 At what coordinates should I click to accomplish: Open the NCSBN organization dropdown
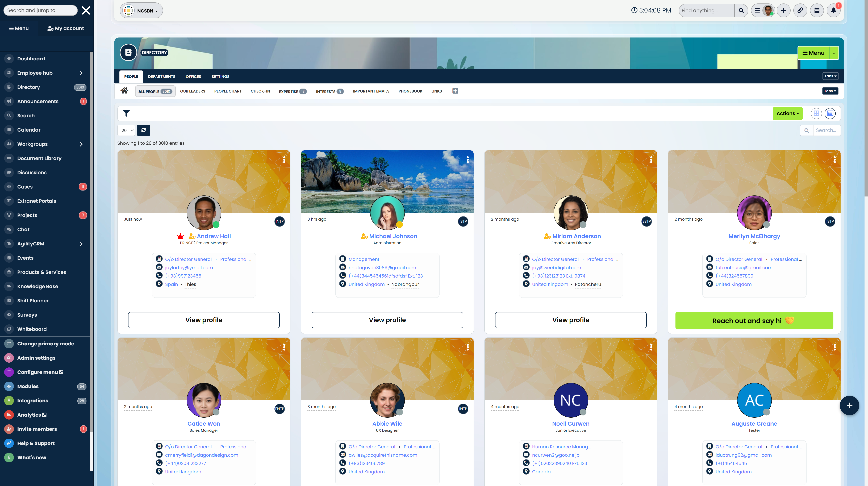point(141,11)
